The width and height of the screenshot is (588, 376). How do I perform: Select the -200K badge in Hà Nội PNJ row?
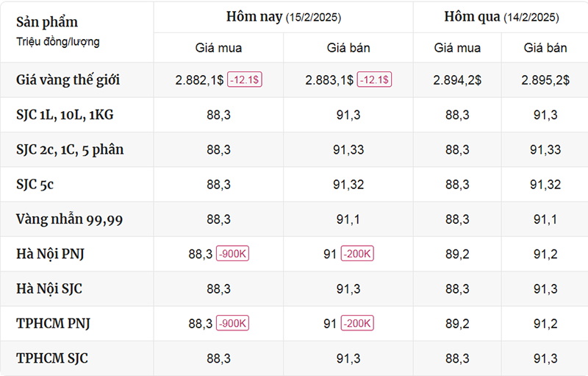357,254
